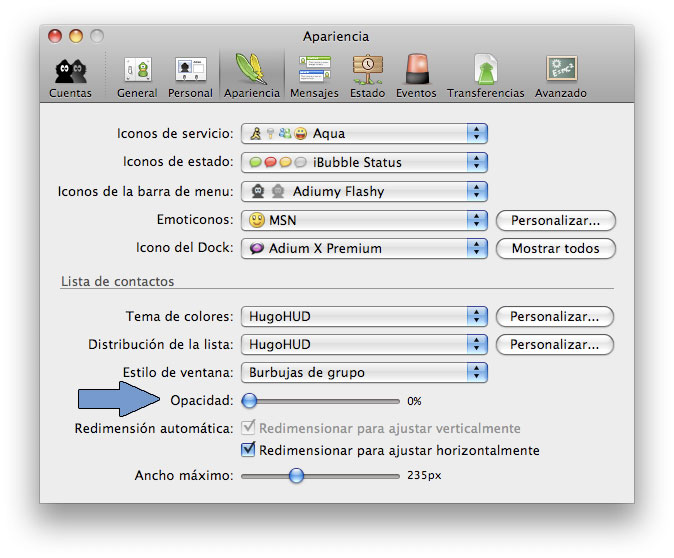674x558 pixels.
Task: Expand the Estilo de ventana dropdown
Action: (x=364, y=372)
